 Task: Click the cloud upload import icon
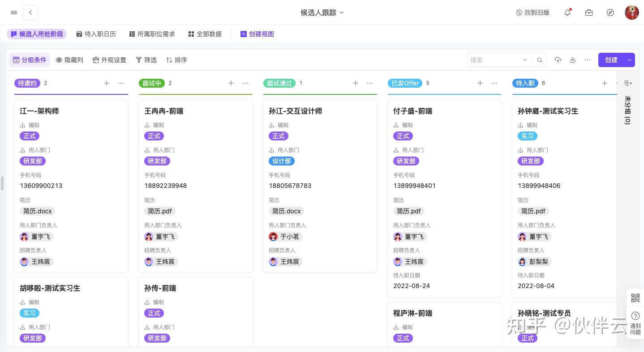pos(558,60)
